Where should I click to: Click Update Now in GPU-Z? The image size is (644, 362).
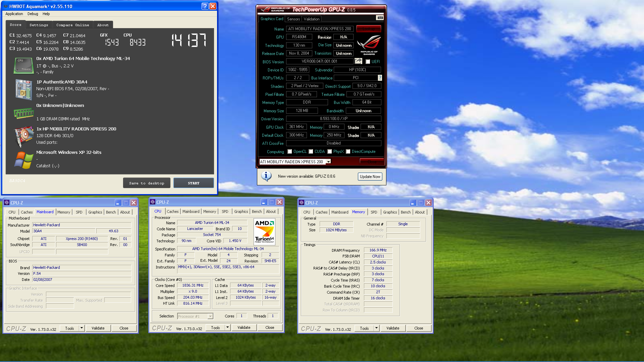tap(370, 177)
